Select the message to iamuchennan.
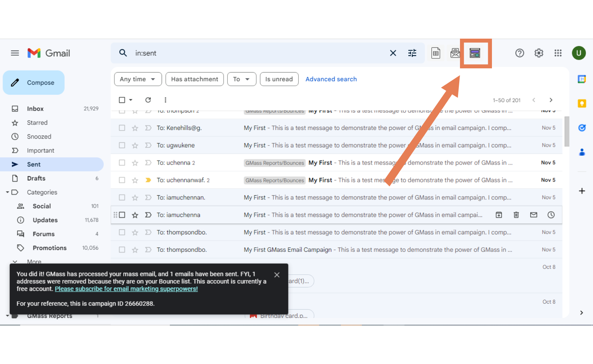 click(x=122, y=198)
